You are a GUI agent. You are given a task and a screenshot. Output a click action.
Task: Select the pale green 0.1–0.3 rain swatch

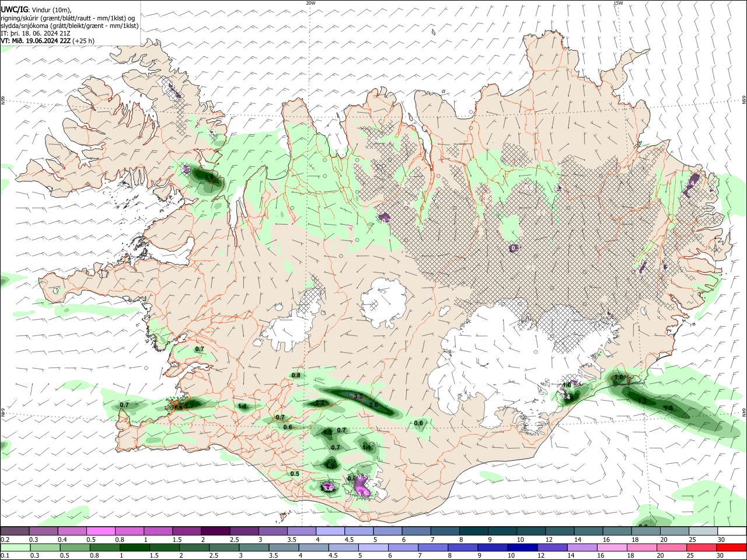pyautogui.click(x=15, y=547)
